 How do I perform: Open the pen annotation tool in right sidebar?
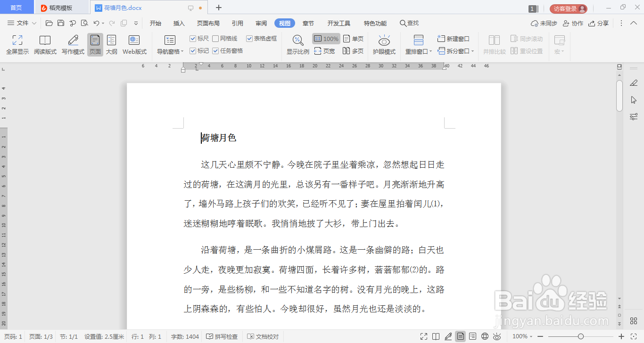[634, 83]
